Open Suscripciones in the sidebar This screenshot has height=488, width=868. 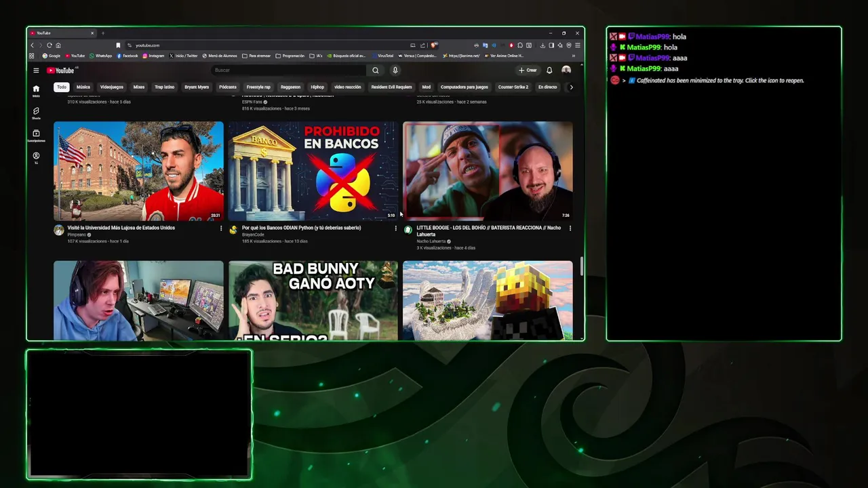pyautogui.click(x=36, y=135)
